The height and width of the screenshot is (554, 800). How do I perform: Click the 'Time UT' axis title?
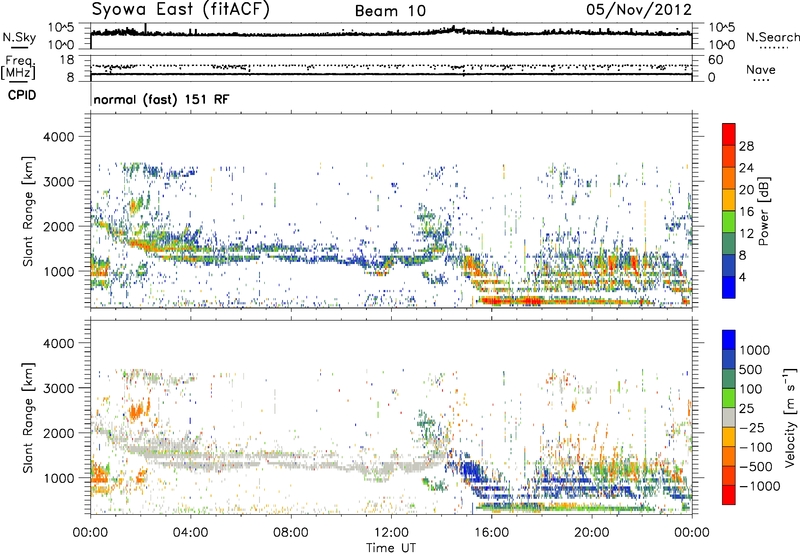tap(391, 548)
